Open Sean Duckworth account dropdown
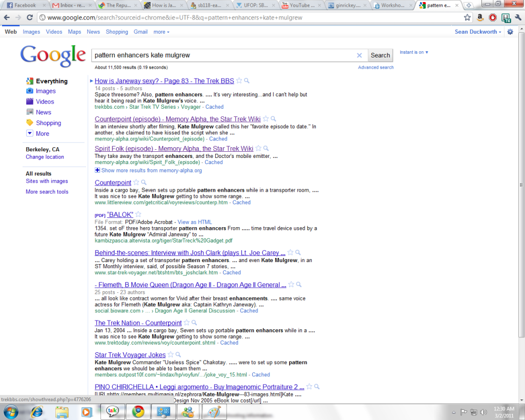 tap(478, 32)
